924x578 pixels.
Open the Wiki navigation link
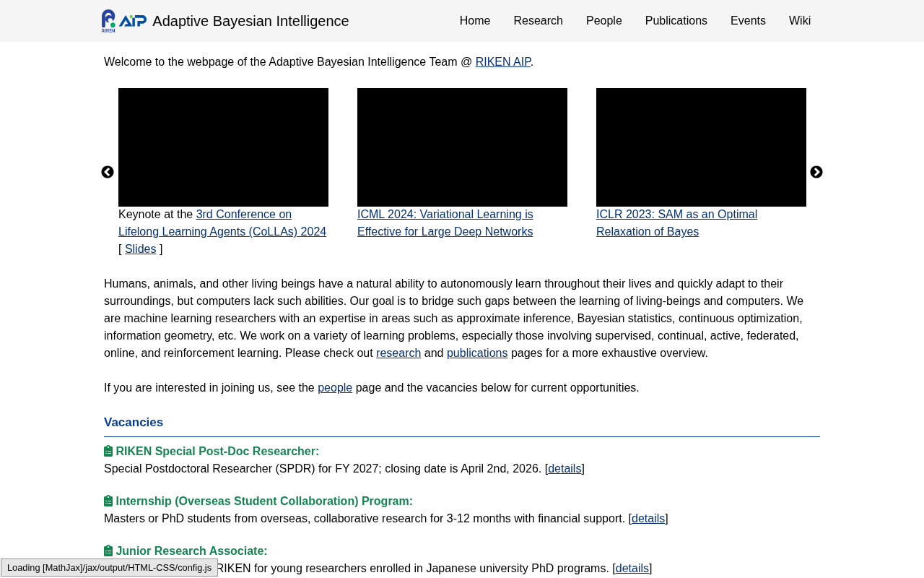coord(800,21)
